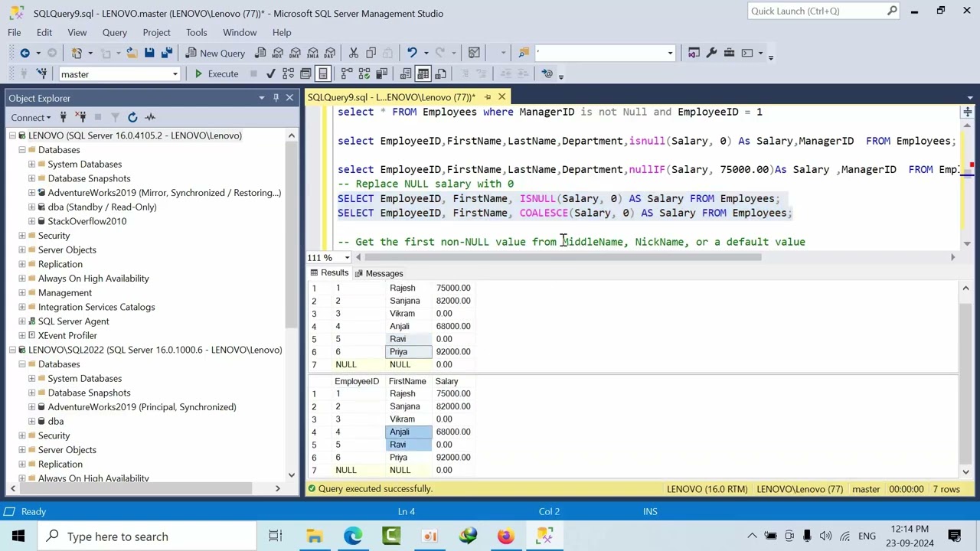
Task: Open Windows Start menu
Action: pyautogui.click(x=18, y=536)
